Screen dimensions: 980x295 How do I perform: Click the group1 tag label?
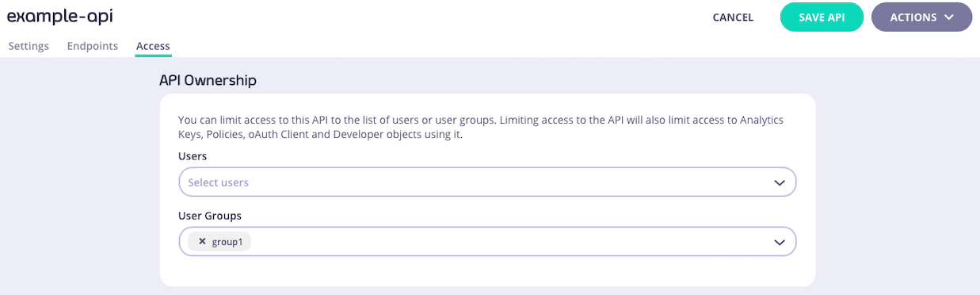tap(227, 242)
